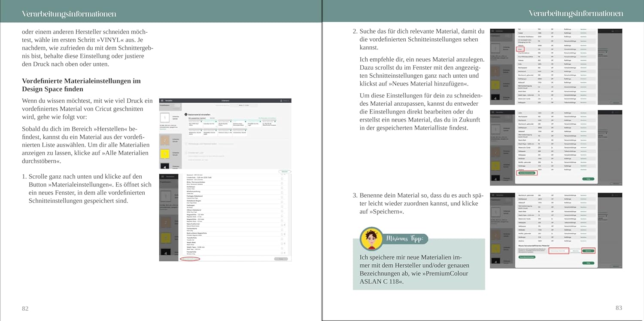Click the grey Fertig button beneath the material list
Screen dimensions: 644x321
point(281,259)
